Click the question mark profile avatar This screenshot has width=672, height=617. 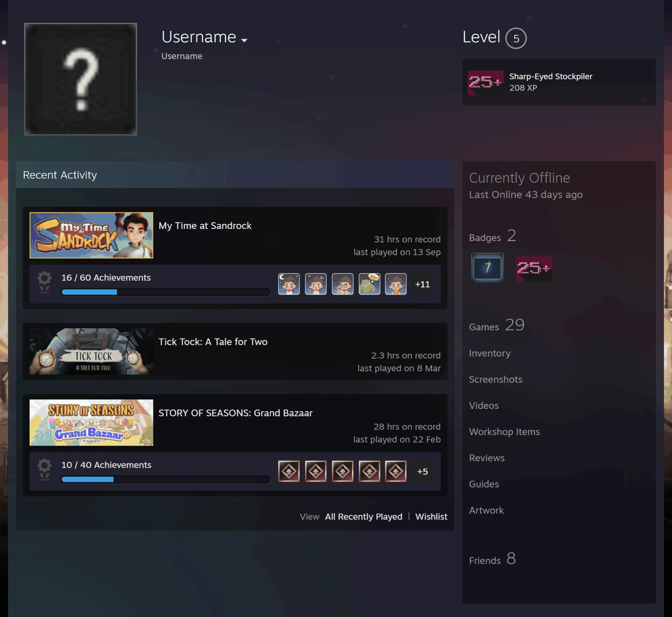click(80, 79)
